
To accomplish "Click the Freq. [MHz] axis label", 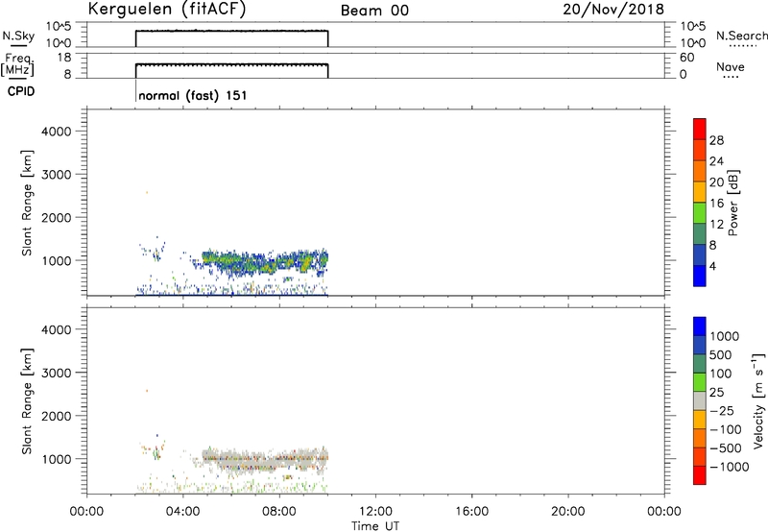I will pyautogui.click(x=18, y=65).
